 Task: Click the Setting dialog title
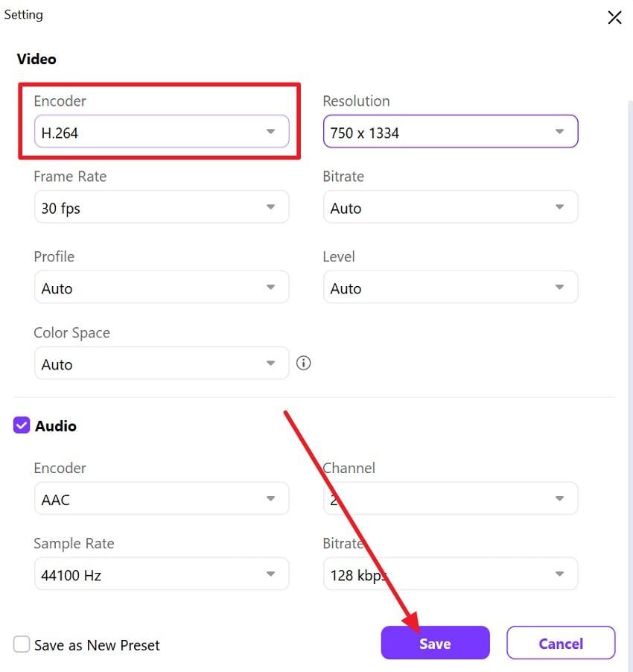23,14
